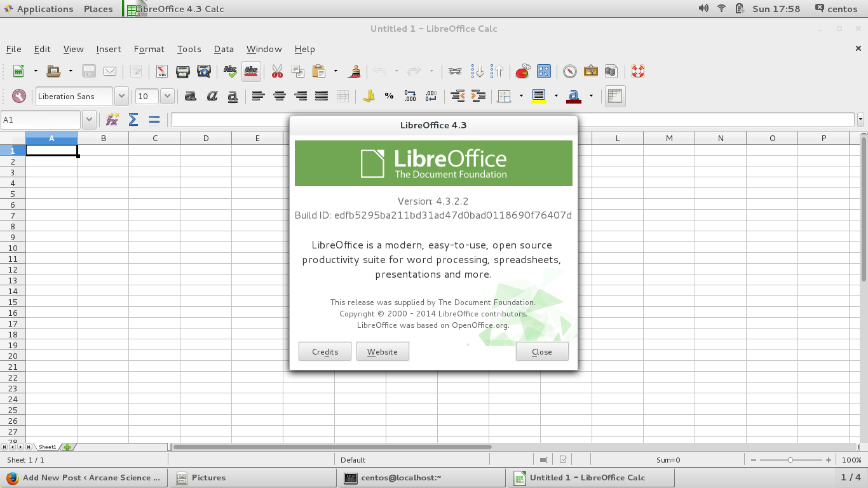Screen dimensions: 868x488
Task: Apply Currency number format icon
Action: (x=369, y=96)
